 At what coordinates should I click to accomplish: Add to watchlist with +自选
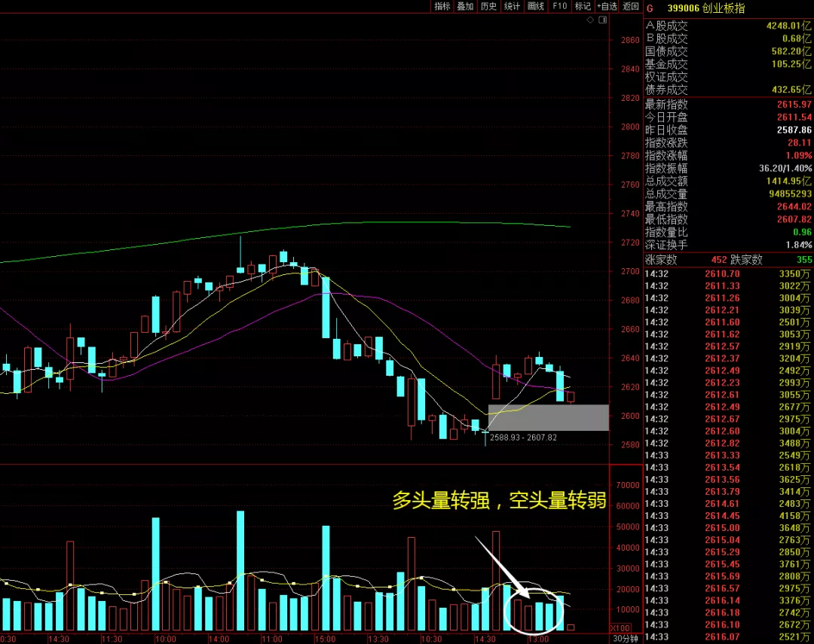607,6
